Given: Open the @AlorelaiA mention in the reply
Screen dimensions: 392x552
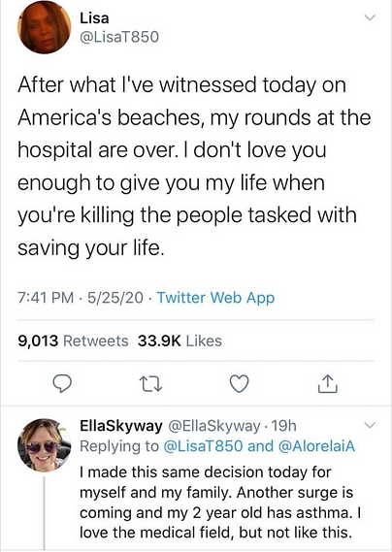Looking at the screenshot, I should click(316, 446).
